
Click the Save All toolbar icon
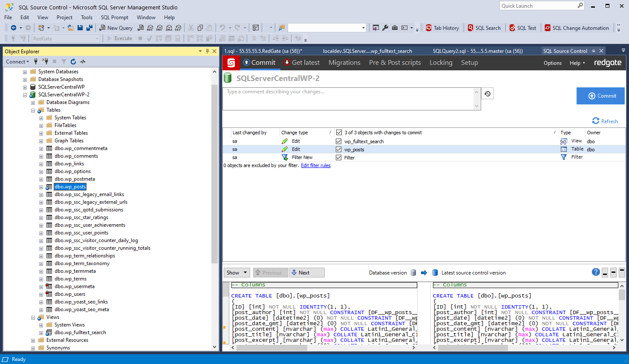(x=89, y=28)
